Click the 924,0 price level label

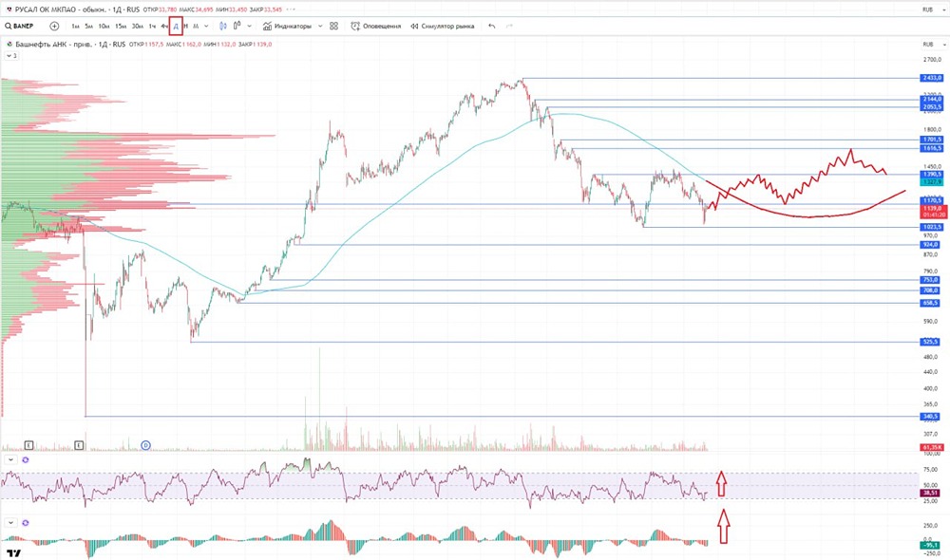click(931, 245)
